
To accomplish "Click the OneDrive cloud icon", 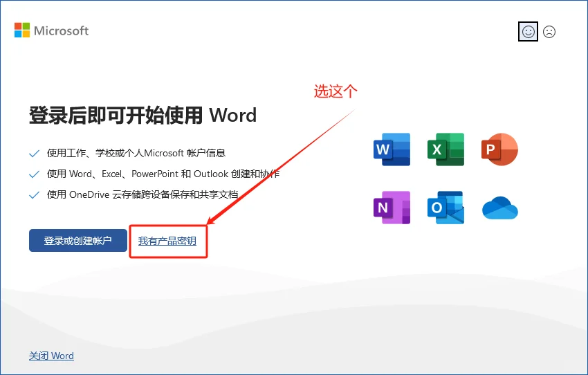I will point(500,208).
